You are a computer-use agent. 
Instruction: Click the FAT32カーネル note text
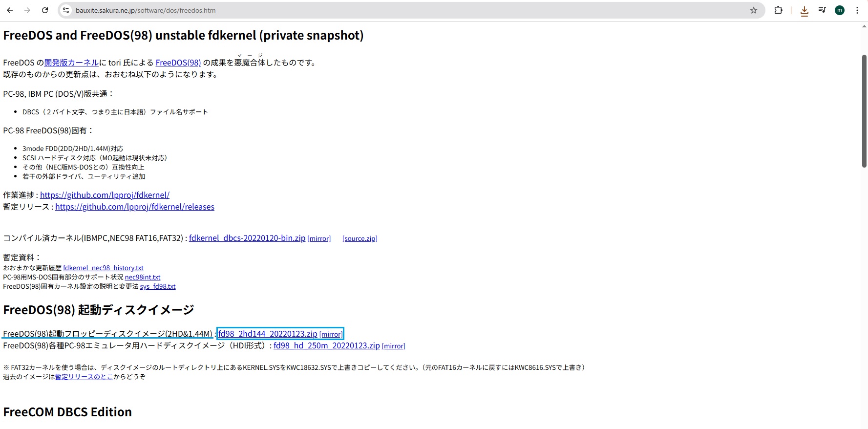[295, 367]
